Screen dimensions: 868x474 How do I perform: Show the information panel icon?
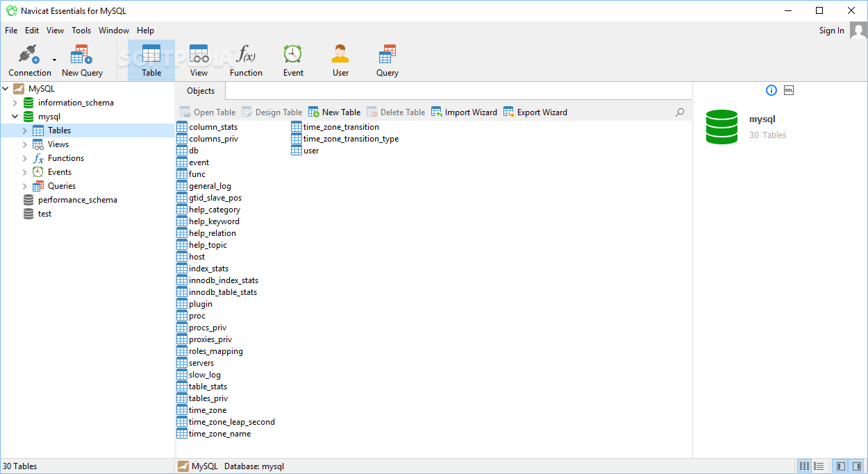pos(771,90)
